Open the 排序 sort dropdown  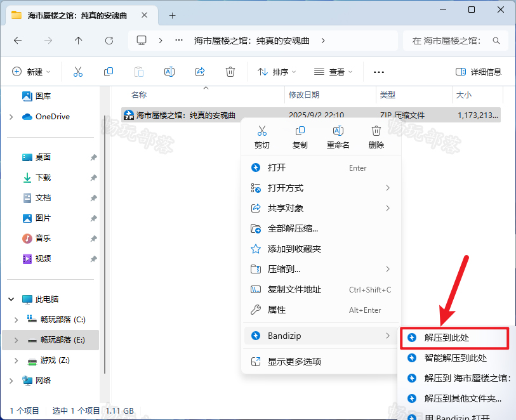click(277, 72)
